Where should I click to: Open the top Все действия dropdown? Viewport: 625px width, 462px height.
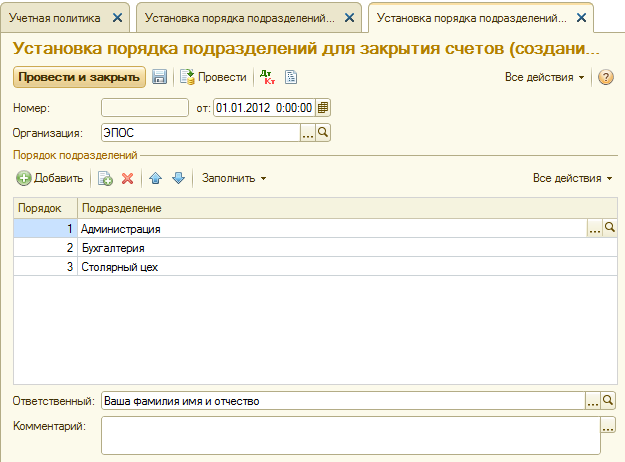pos(544,77)
